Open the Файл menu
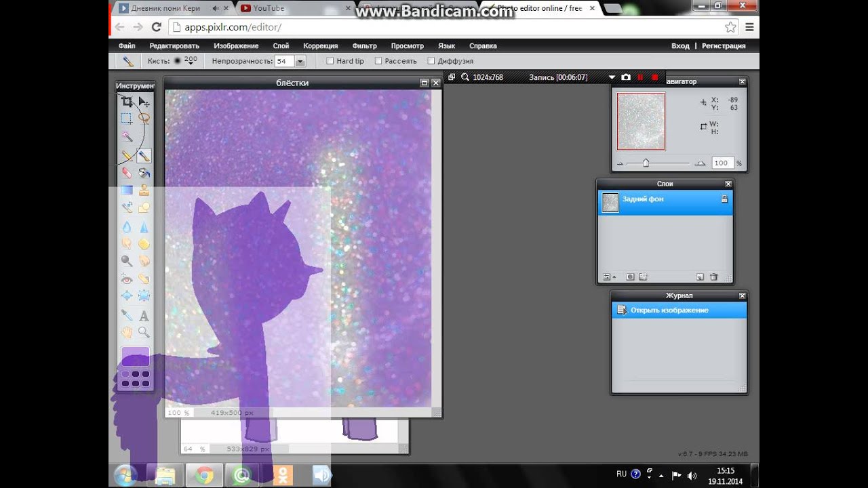Viewport: 868px width, 488px height. pyautogui.click(x=127, y=46)
